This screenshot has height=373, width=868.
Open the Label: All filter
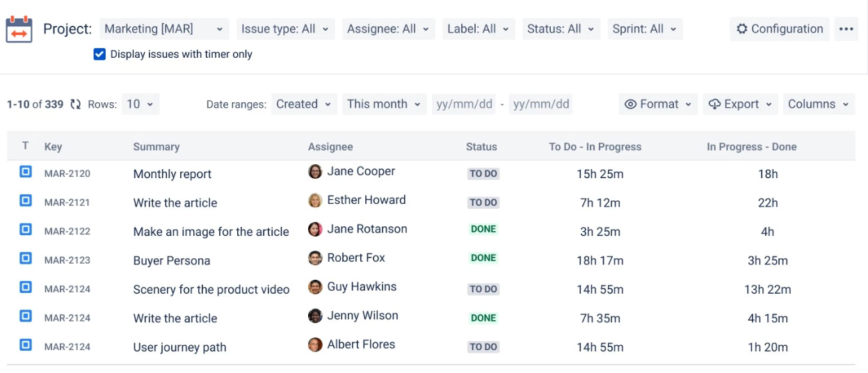(479, 29)
